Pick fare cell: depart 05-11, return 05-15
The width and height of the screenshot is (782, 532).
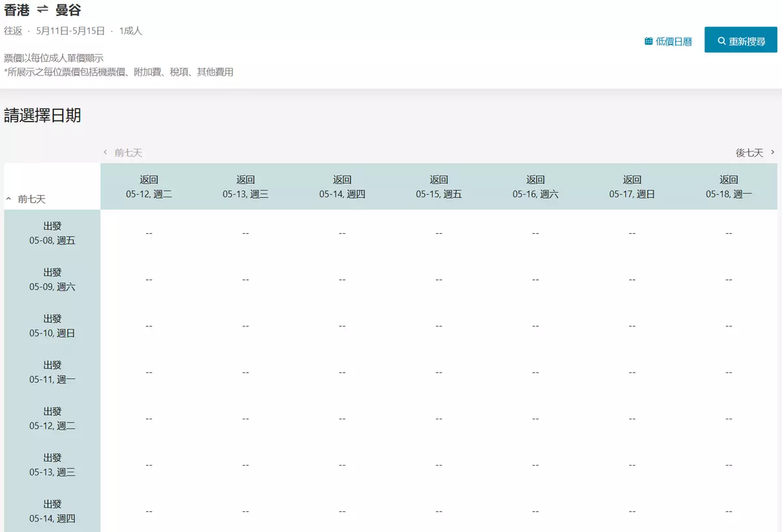click(x=439, y=372)
